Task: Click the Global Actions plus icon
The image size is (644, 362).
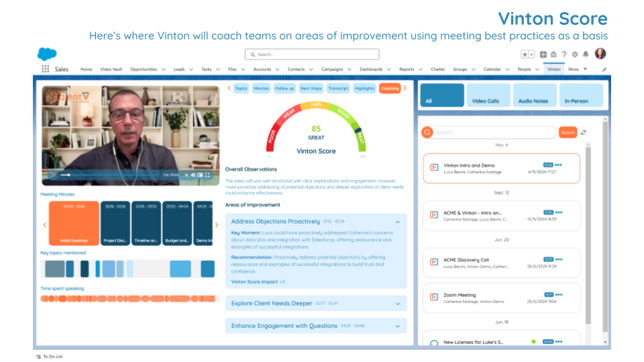Action: pos(543,54)
